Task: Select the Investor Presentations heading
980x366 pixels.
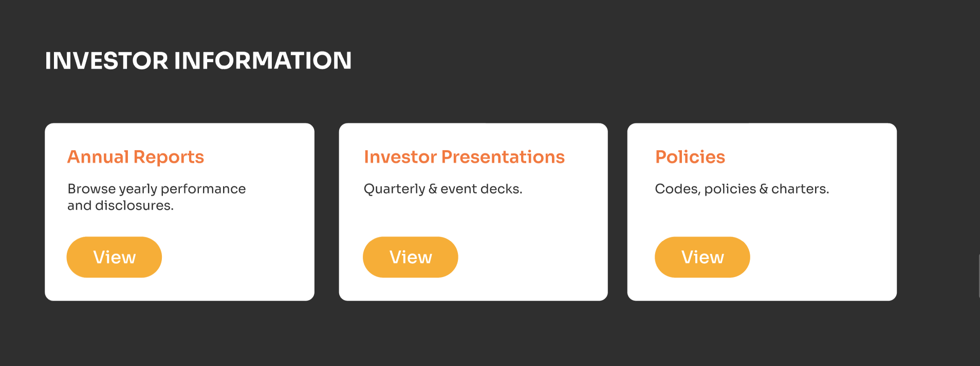Action: point(464,157)
